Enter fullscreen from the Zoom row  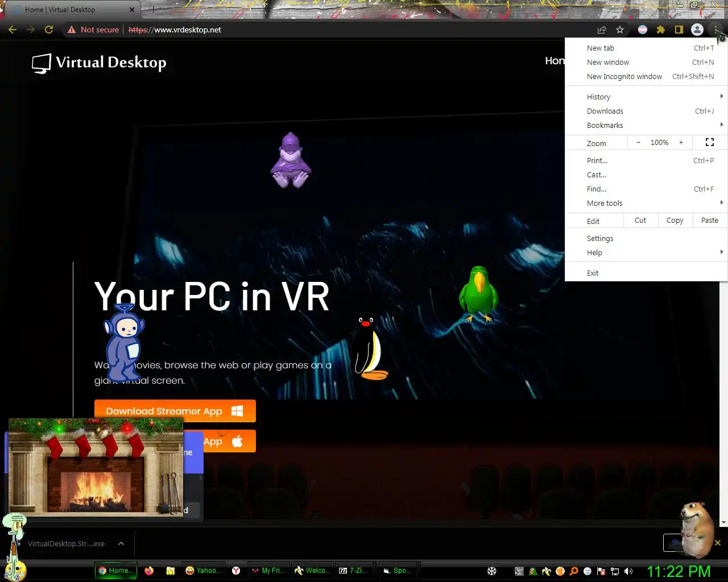pos(710,143)
